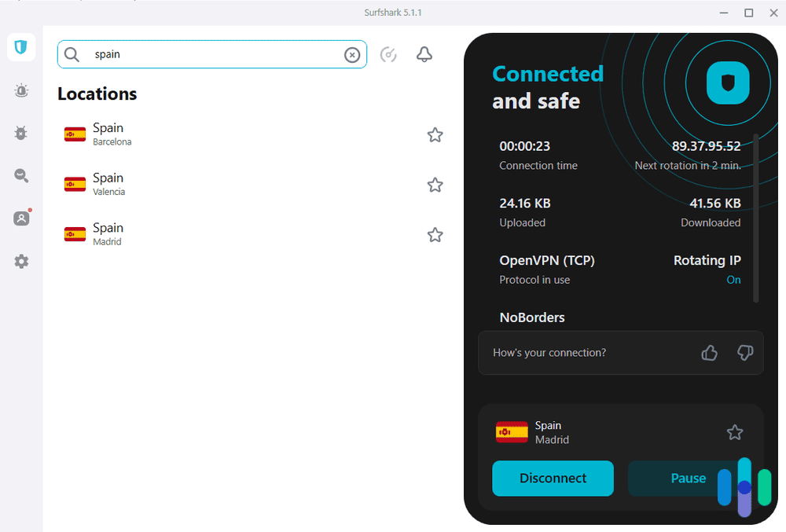The width and height of the screenshot is (786, 532).
Task: Pause the VPN connection
Action: (688, 478)
